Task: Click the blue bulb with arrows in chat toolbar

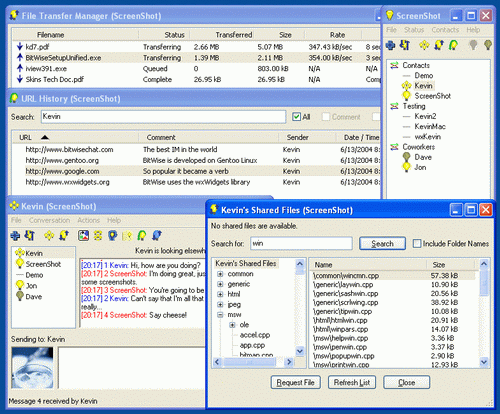Action: (x=157, y=235)
